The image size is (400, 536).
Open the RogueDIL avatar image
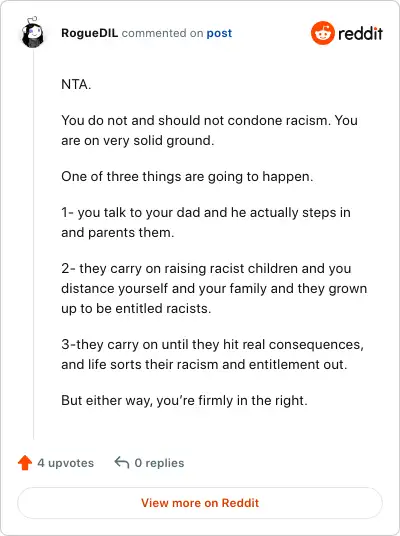click(x=32, y=32)
